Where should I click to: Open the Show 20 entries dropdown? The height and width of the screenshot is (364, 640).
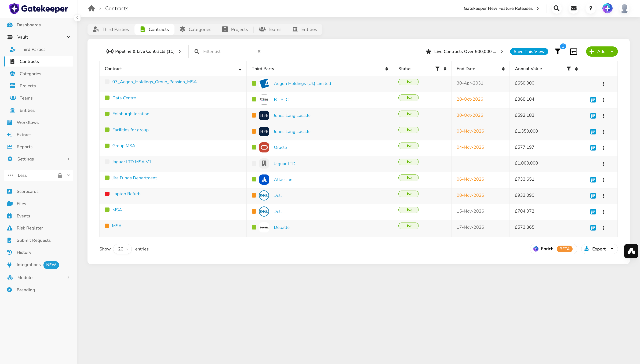122,249
